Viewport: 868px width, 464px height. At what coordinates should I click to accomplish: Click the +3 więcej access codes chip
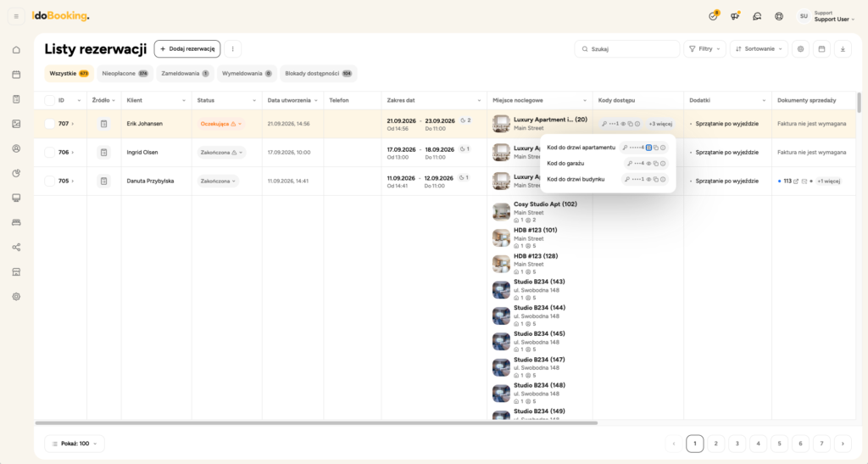coord(660,124)
